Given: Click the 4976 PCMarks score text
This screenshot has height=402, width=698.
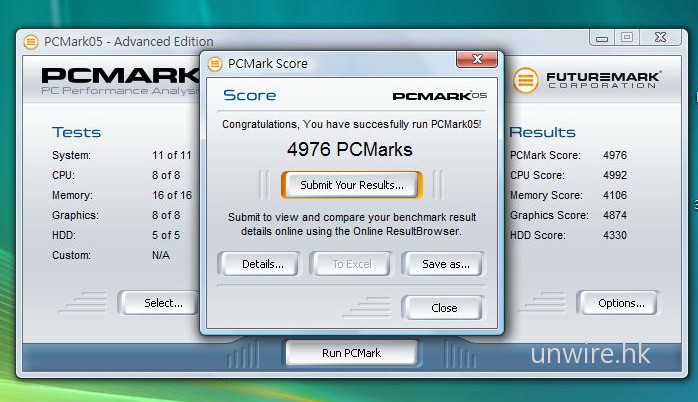Looking at the screenshot, I should tap(349, 150).
